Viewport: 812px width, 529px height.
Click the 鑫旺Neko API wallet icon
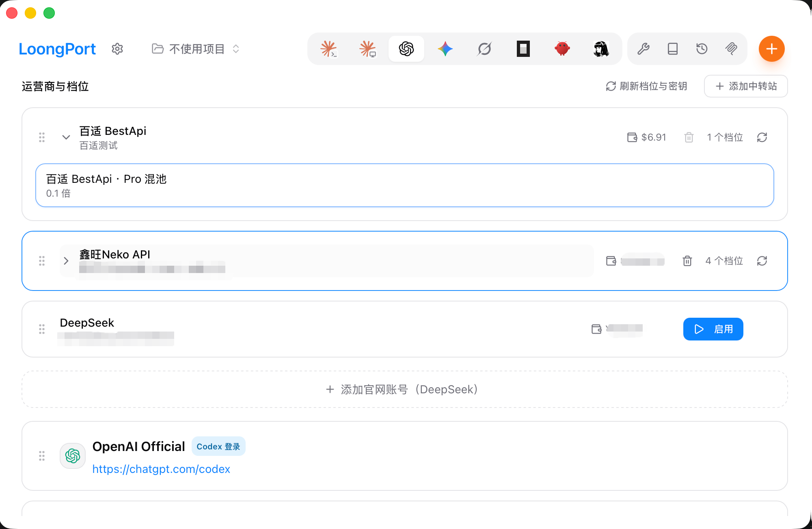click(x=611, y=261)
